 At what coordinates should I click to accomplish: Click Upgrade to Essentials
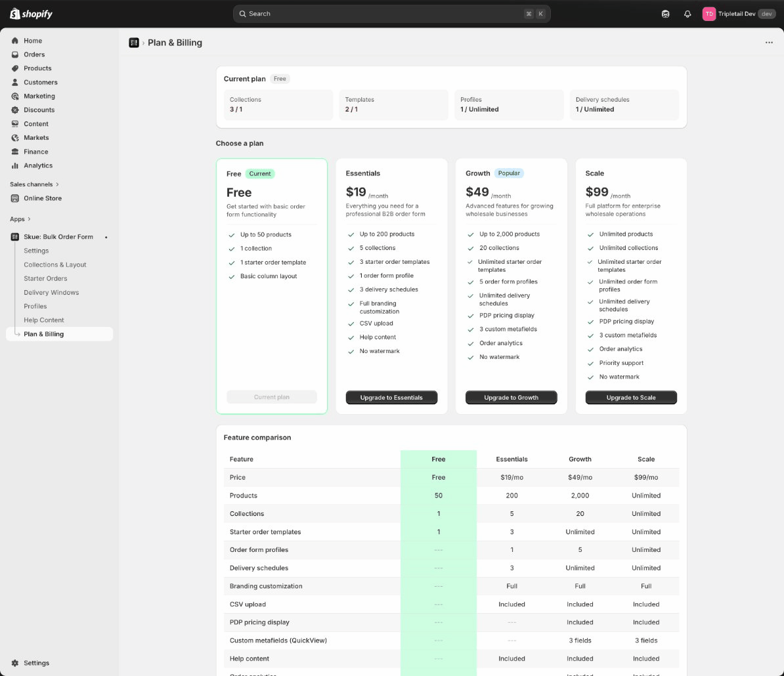[x=391, y=397]
